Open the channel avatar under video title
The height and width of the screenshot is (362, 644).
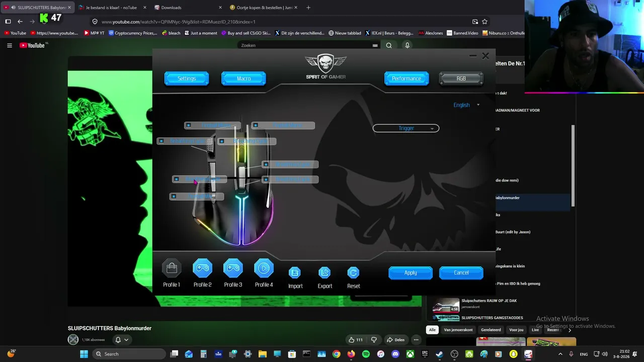pos(73,340)
